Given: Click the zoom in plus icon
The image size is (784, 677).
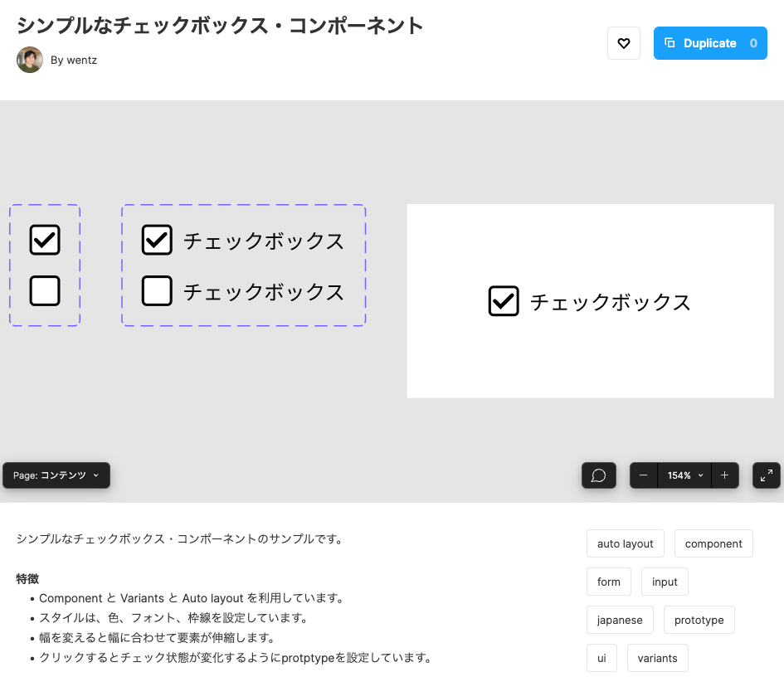Looking at the screenshot, I should pos(724,475).
